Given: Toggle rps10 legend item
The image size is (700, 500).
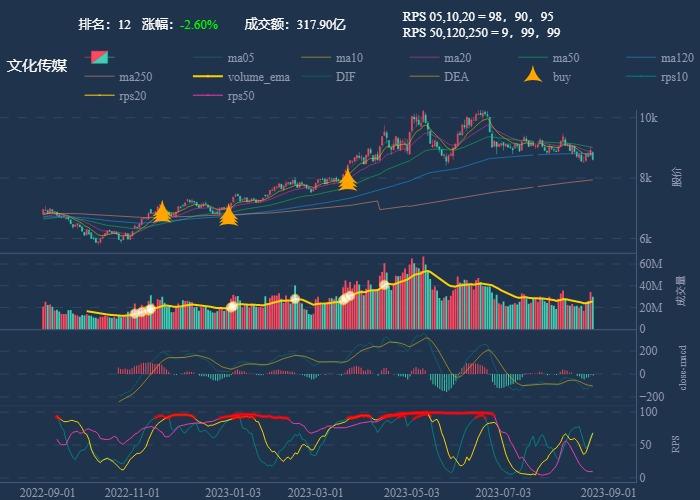Looking at the screenshot, I should 657,77.
